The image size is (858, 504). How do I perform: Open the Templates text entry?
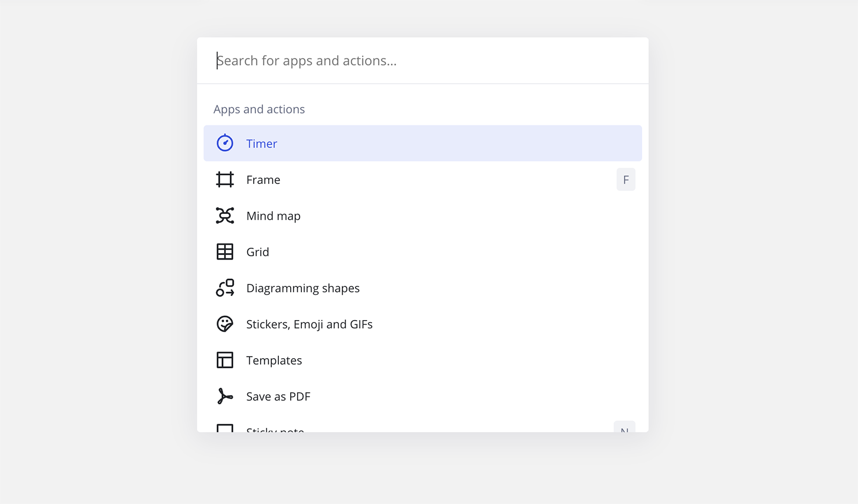[274, 360]
